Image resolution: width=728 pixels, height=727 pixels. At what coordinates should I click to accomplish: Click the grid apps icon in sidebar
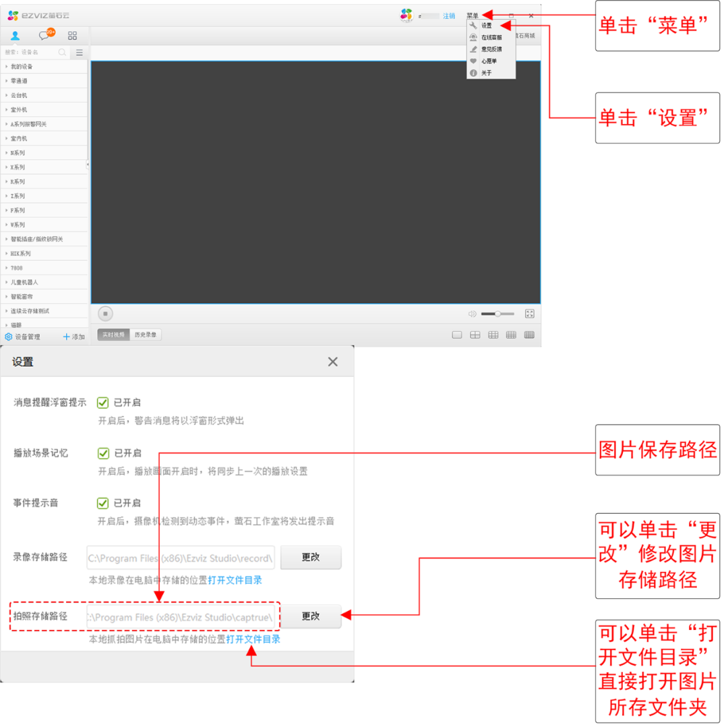point(73,36)
